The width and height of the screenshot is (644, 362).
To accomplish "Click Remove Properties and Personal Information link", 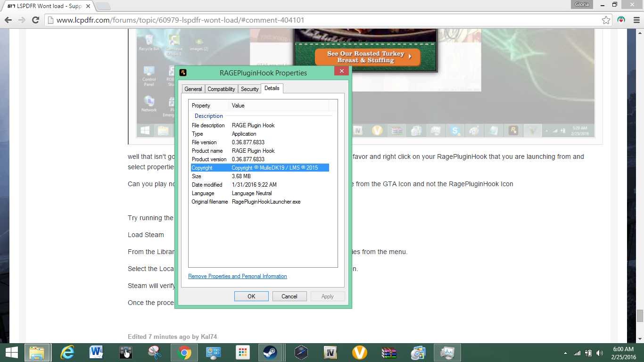I will point(238,276).
